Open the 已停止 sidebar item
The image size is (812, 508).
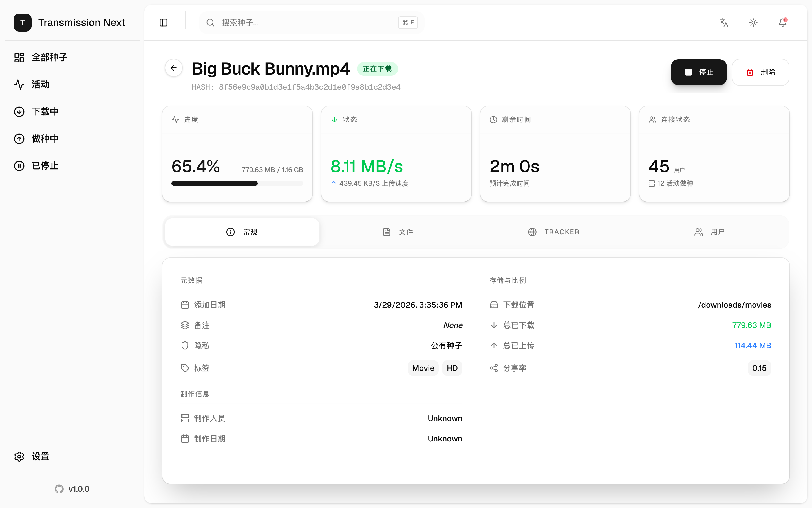point(72,166)
